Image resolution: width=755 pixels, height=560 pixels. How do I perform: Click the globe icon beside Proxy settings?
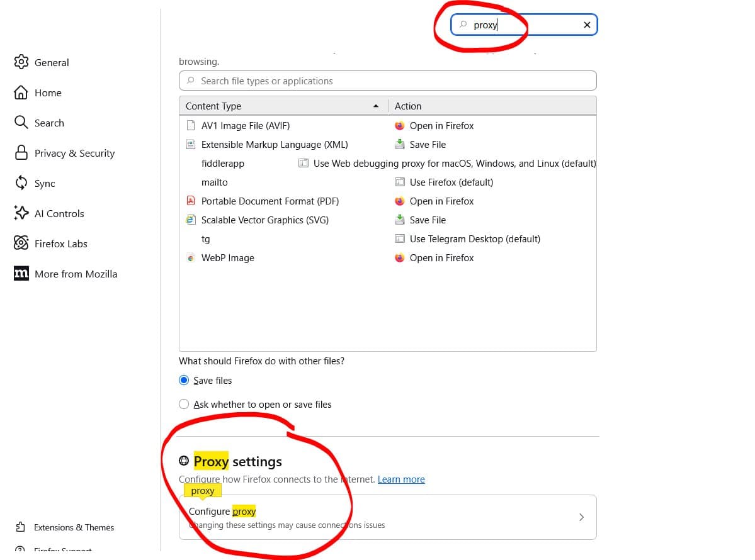click(x=184, y=461)
